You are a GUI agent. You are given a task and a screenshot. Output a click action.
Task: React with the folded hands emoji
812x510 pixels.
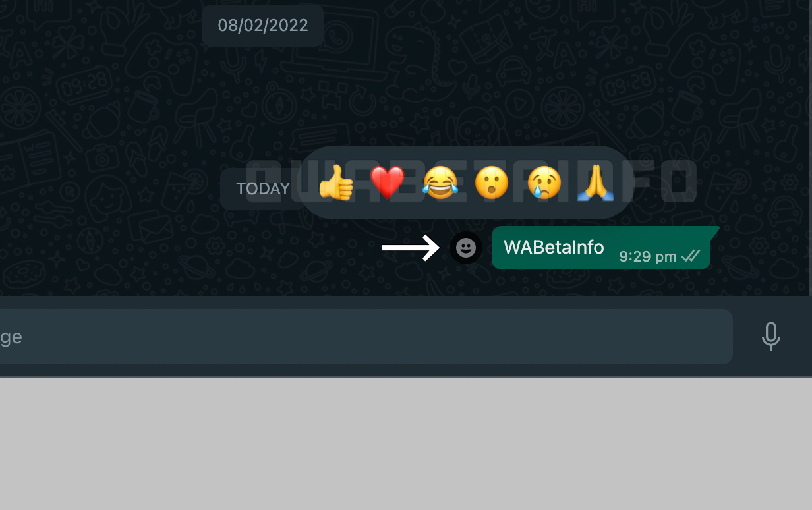[596, 183]
